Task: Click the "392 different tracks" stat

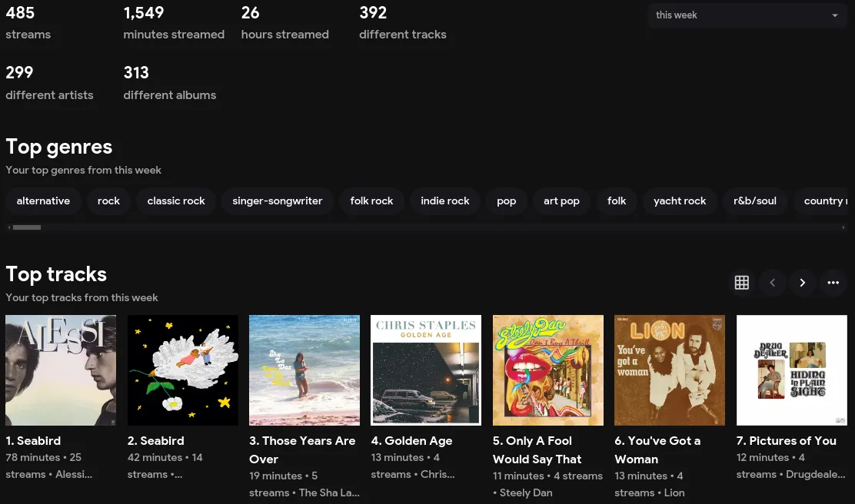Action: click(x=403, y=22)
